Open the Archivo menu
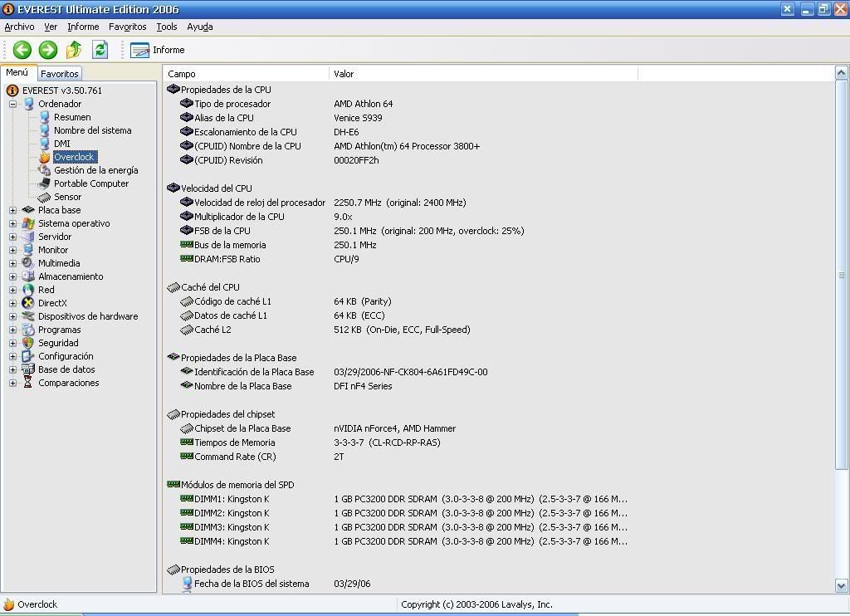This screenshot has height=616, width=850. (20, 27)
